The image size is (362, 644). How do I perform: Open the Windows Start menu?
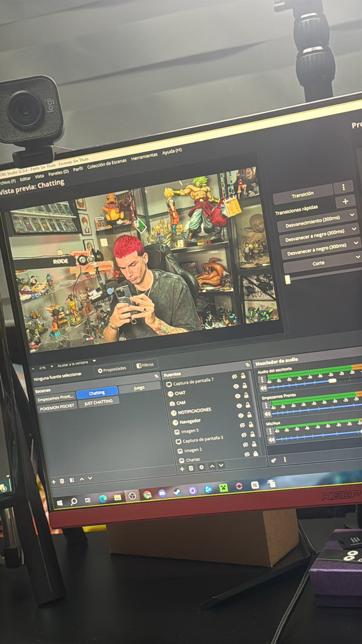(60, 502)
